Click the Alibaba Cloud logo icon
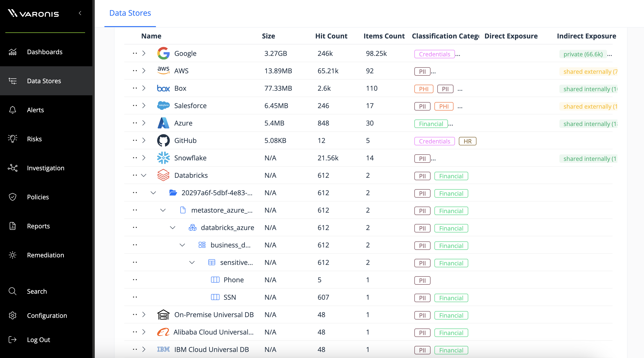 tap(163, 332)
